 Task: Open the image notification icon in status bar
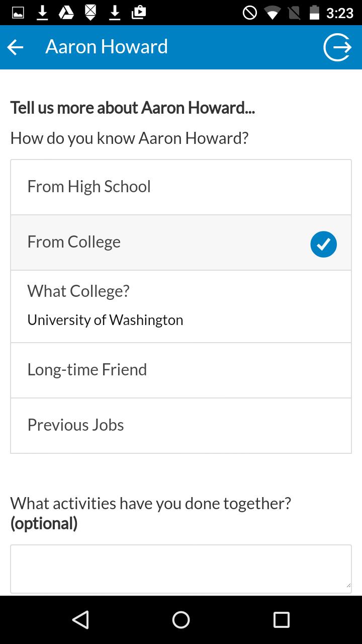pos(18,13)
